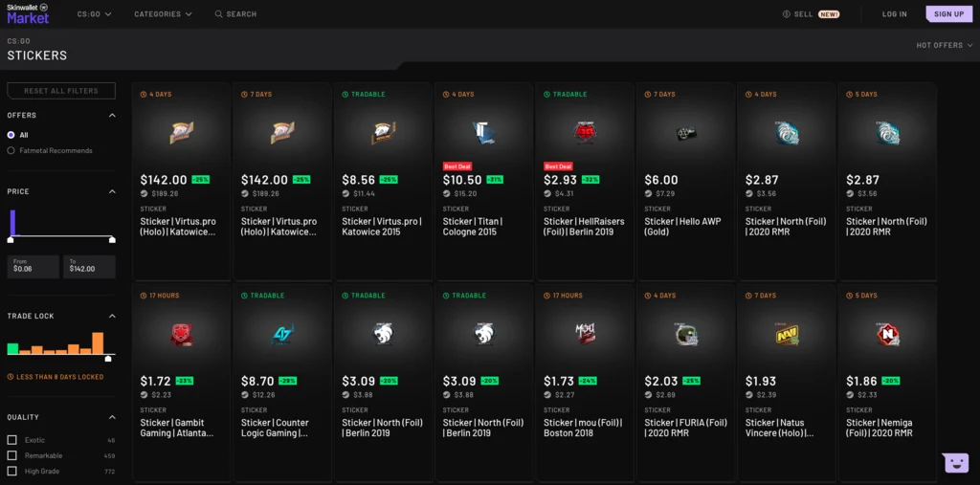Viewport: 980px width, 485px height.
Task: Click the HellRaisers (Foil) sticker image
Action: click(585, 133)
